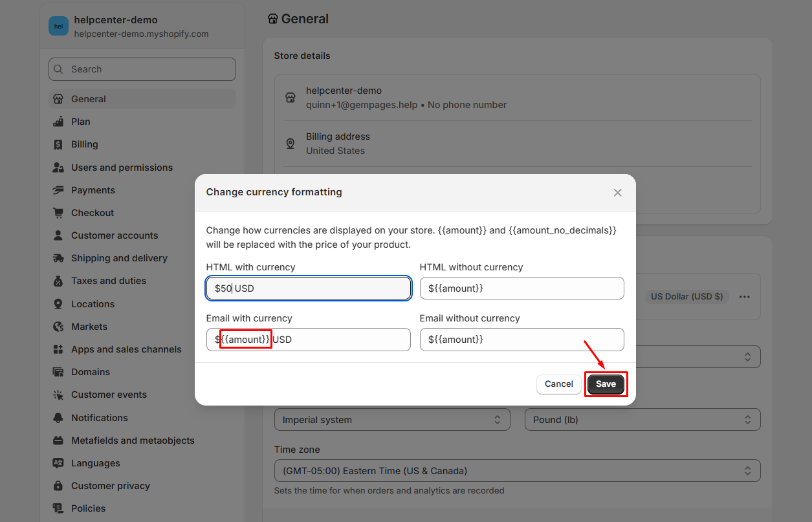Image resolution: width=812 pixels, height=522 pixels.
Task: Click the Locations pin icon
Action: click(x=58, y=304)
